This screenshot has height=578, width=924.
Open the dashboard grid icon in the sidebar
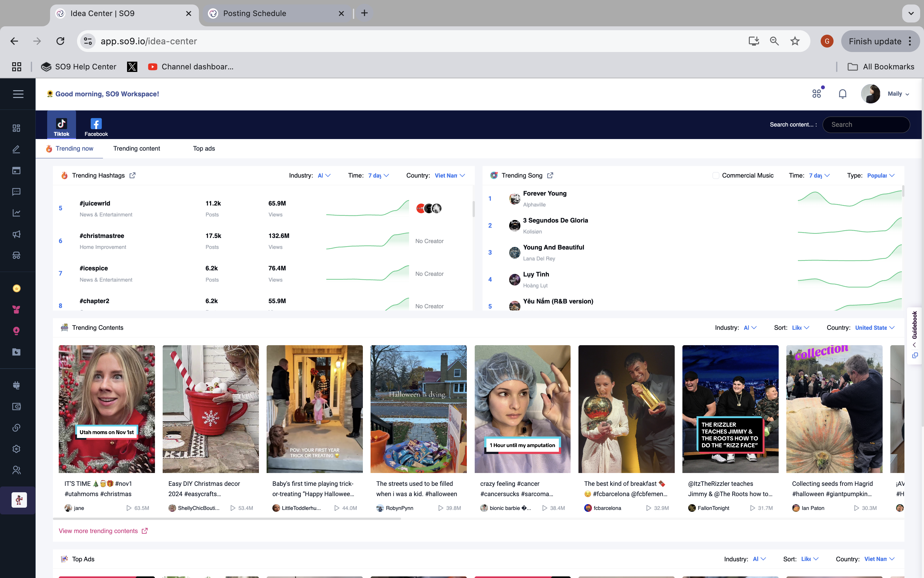click(16, 128)
